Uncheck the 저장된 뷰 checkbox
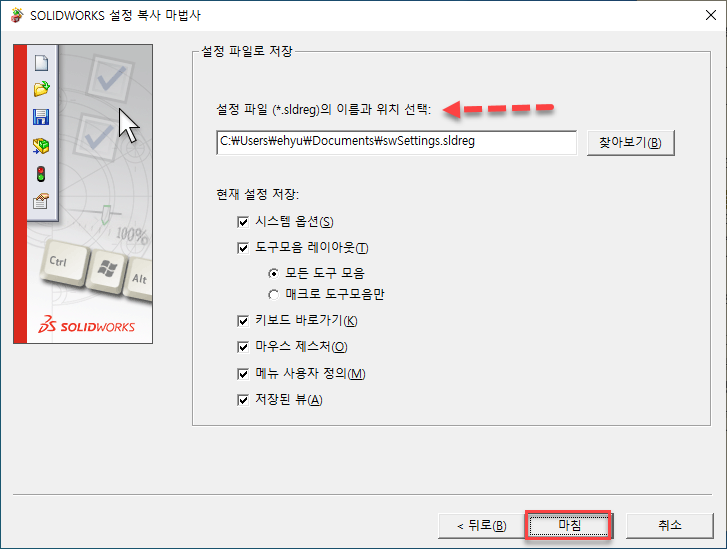The height and width of the screenshot is (549, 727). point(242,400)
